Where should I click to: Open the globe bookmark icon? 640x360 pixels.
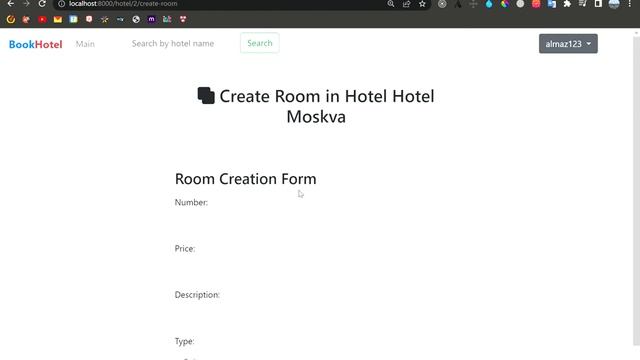136,19
